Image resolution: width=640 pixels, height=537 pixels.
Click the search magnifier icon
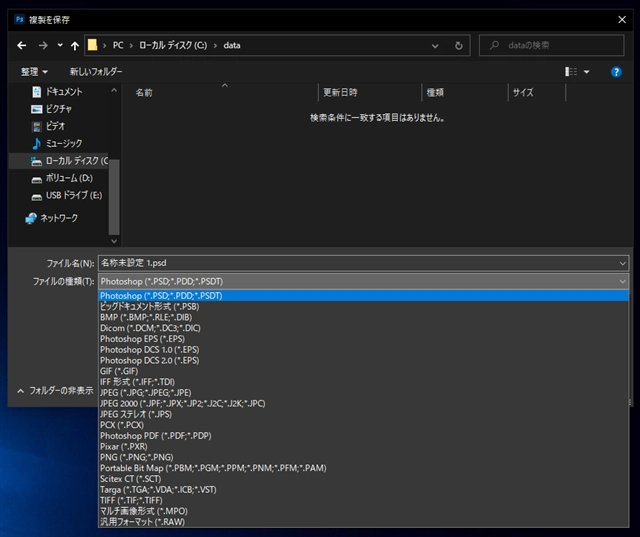pyautogui.click(x=494, y=45)
